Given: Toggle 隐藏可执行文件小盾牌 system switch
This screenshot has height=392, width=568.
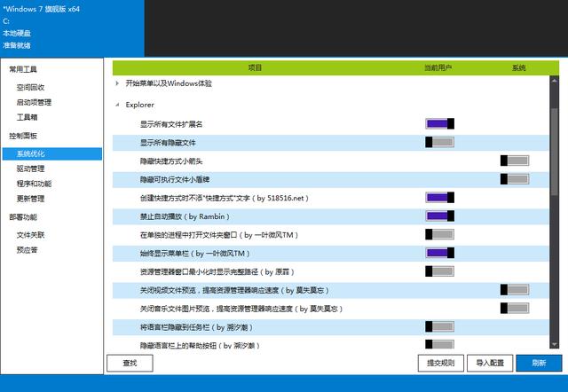Looking at the screenshot, I should click(x=515, y=179).
